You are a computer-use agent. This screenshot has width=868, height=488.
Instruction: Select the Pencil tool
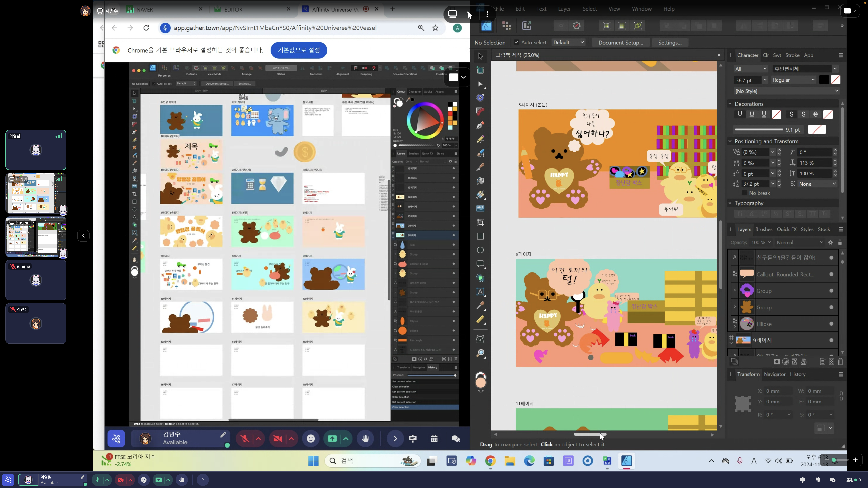point(480,139)
